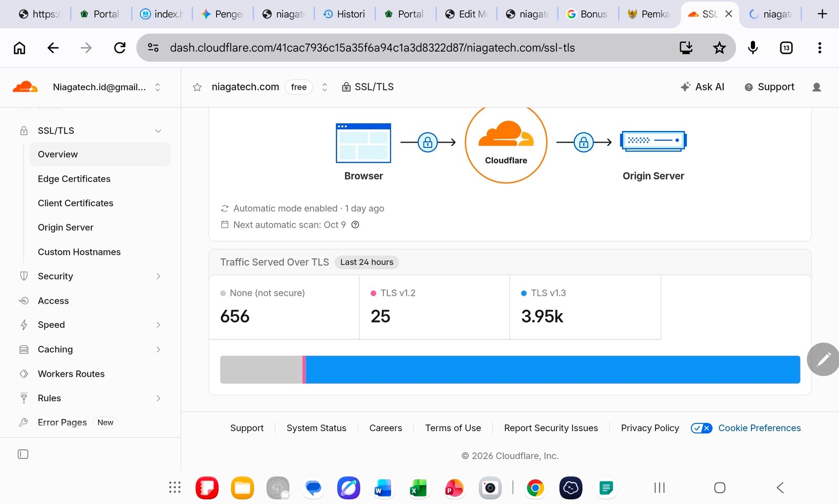
Task: Bookmark this page with the star icon
Action: (x=719, y=48)
